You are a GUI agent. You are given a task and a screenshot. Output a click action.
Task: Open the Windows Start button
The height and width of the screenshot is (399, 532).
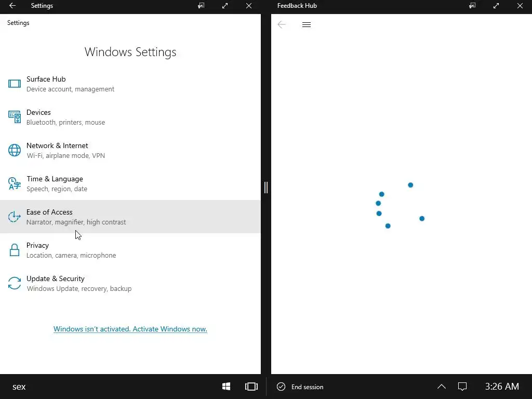coord(227,387)
